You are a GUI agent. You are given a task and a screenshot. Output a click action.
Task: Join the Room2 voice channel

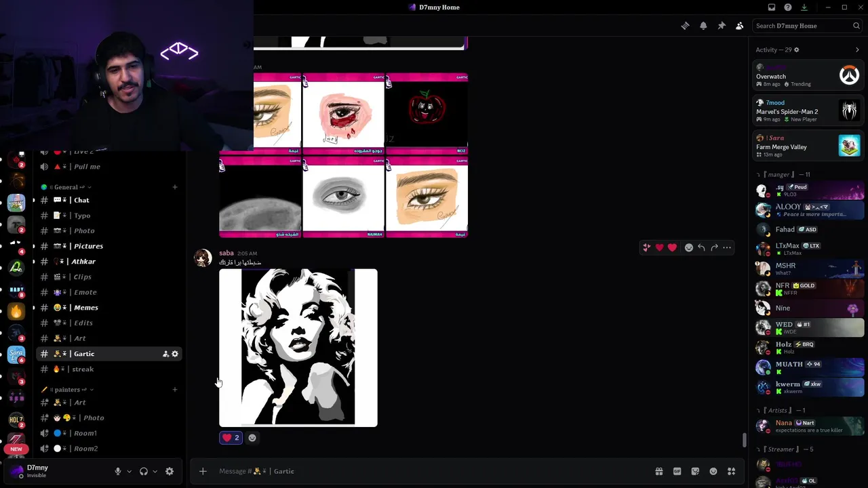[108, 449]
